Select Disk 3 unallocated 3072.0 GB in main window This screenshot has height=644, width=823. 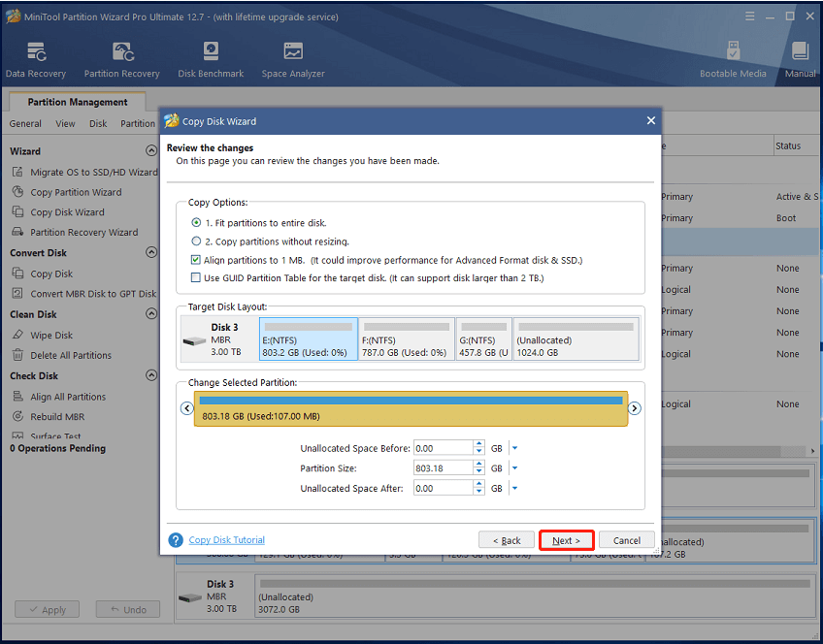(536, 596)
